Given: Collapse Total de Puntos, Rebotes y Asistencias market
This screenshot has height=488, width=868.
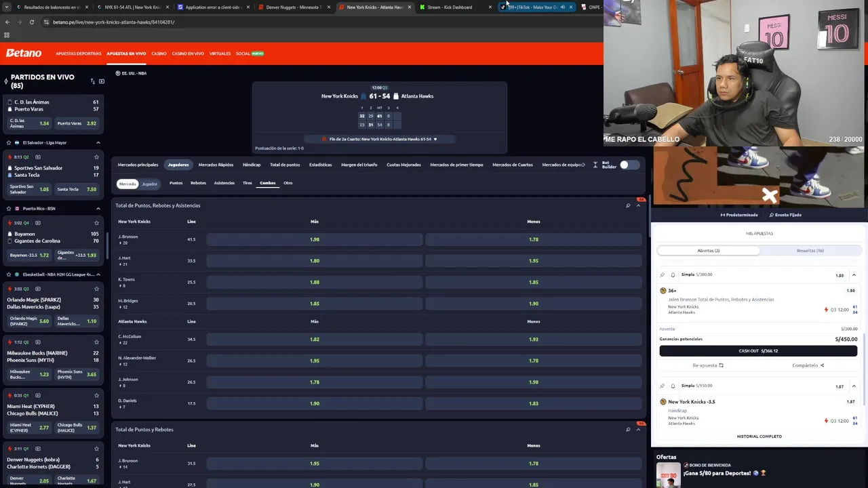Looking at the screenshot, I should (x=638, y=205).
